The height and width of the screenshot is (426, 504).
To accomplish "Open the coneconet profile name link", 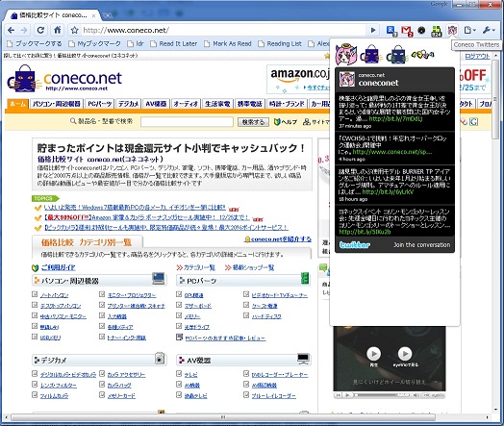I will pyautogui.click(x=378, y=83).
